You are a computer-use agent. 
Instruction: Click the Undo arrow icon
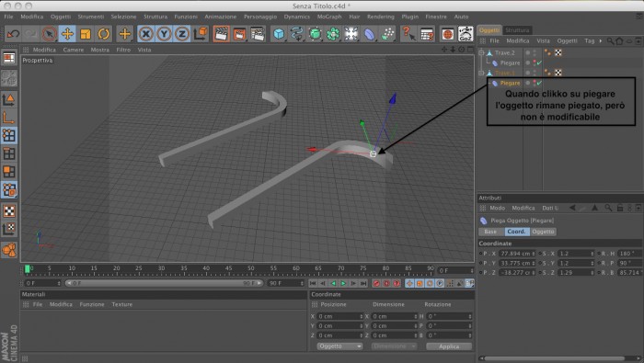tap(13, 34)
